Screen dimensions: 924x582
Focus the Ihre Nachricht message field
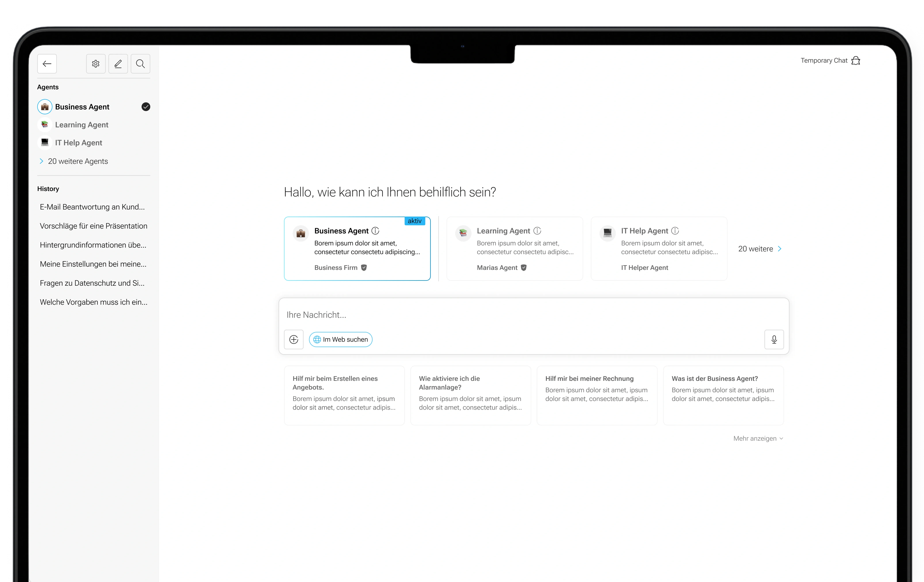point(533,315)
